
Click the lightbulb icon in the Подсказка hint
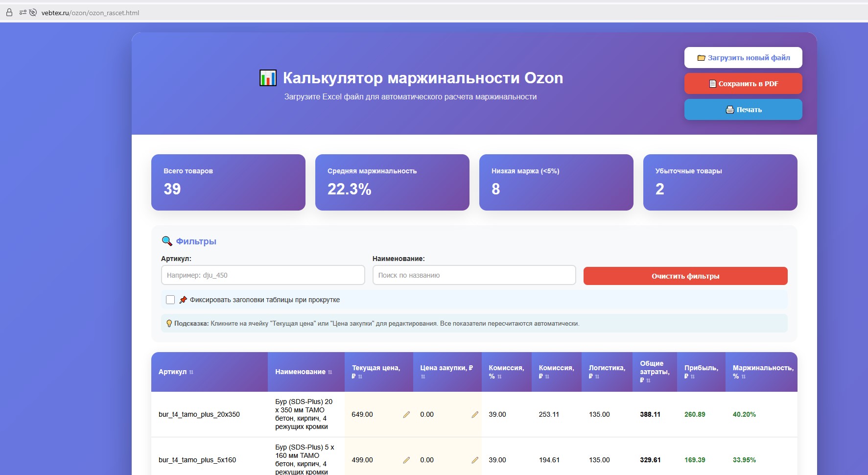click(168, 323)
